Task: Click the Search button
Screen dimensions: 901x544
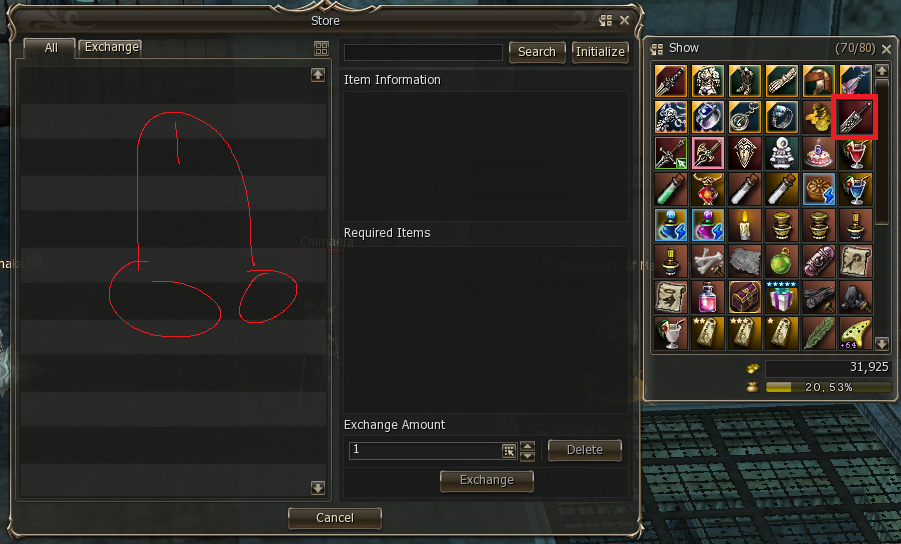Action: tap(537, 52)
